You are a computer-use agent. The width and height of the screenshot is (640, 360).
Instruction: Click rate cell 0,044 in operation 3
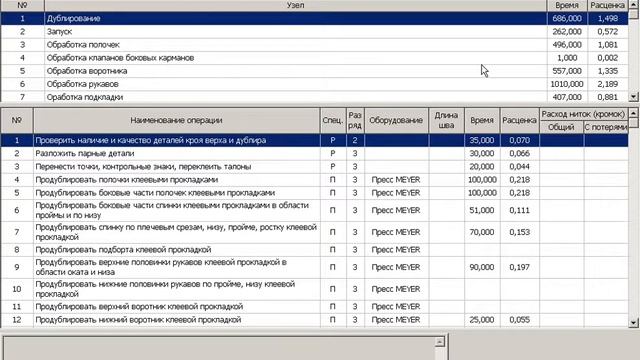520,167
